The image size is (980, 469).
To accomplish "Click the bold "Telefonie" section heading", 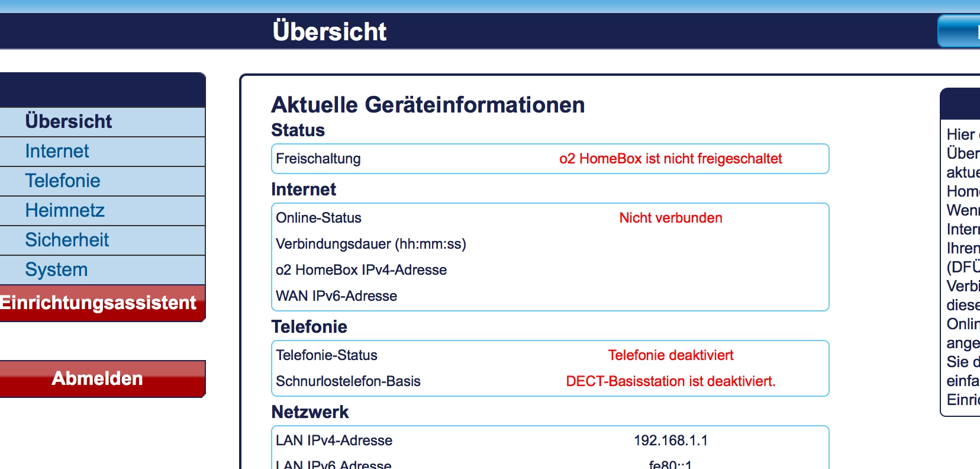I will (x=309, y=327).
